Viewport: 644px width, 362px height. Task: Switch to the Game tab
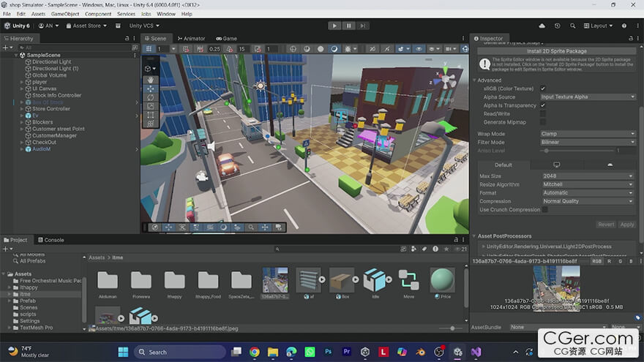point(226,38)
